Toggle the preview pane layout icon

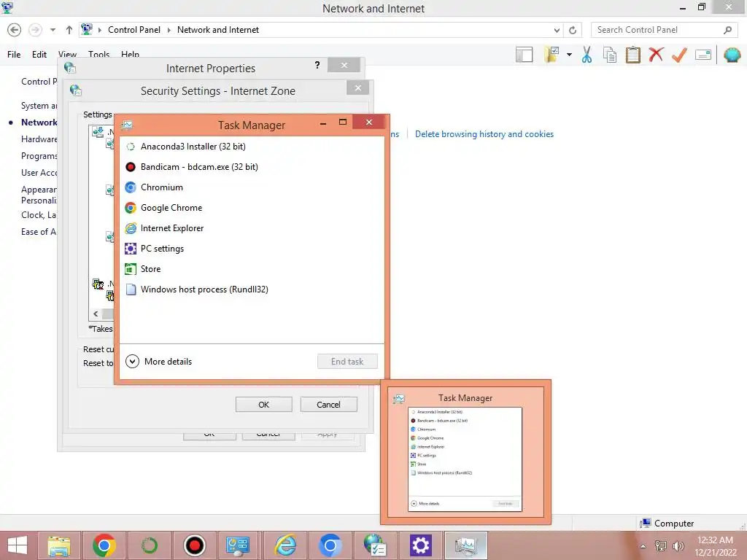coord(524,55)
